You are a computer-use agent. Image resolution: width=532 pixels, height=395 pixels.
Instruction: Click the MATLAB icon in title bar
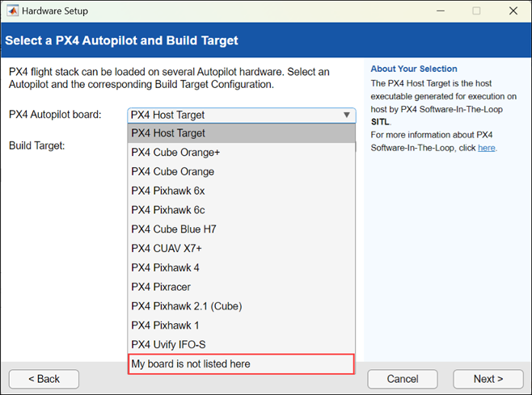pos(12,11)
